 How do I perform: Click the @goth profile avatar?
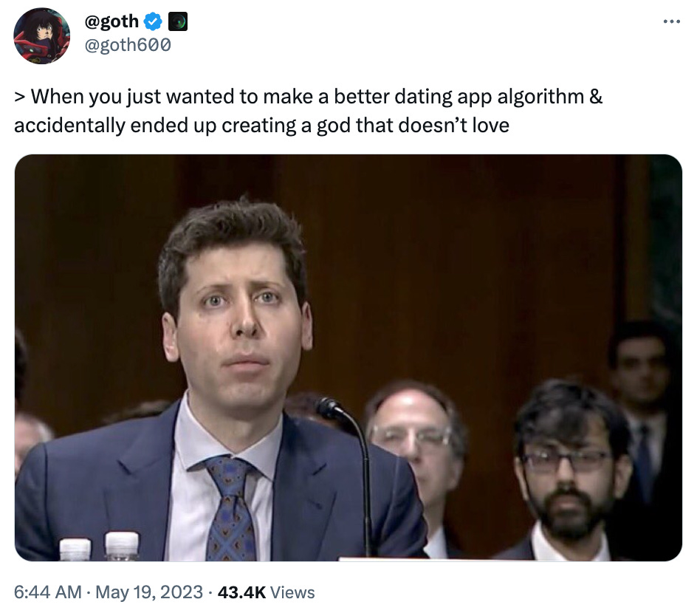tap(42, 36)
